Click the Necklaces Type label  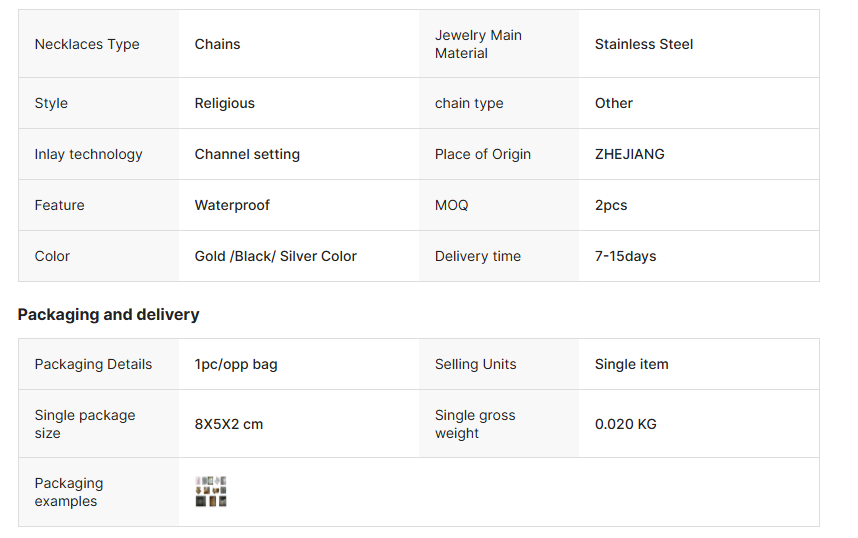click(x=87, y=44)
